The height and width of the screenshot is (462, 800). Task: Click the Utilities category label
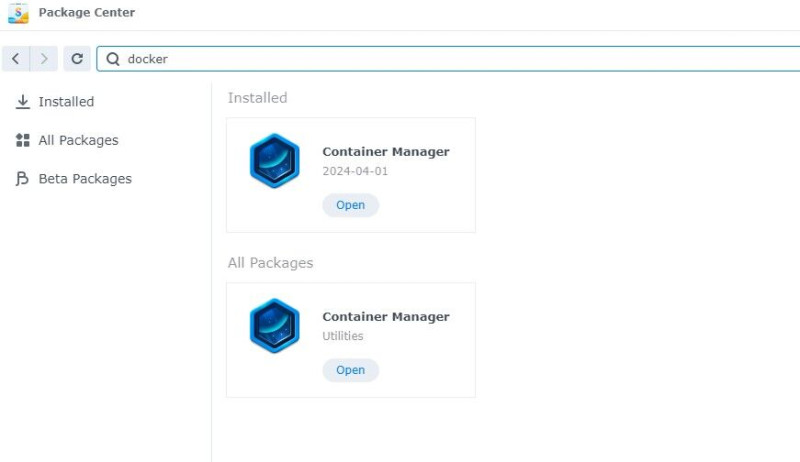point(343,336)
